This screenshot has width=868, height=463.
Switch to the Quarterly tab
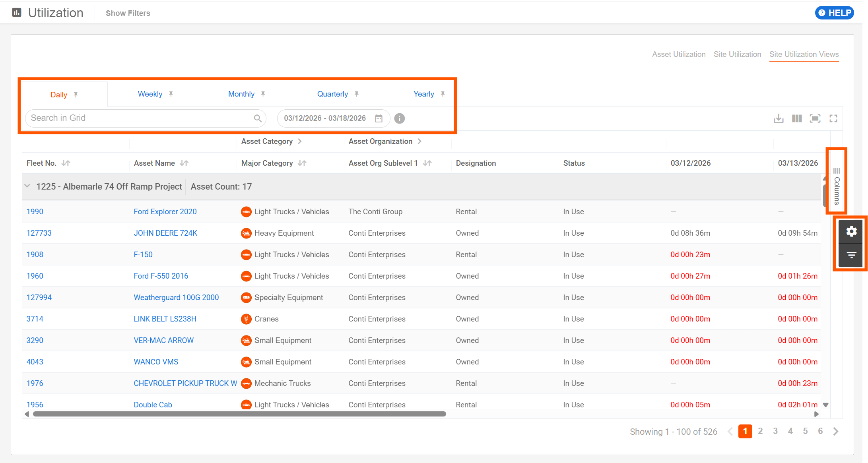[332, 94]
